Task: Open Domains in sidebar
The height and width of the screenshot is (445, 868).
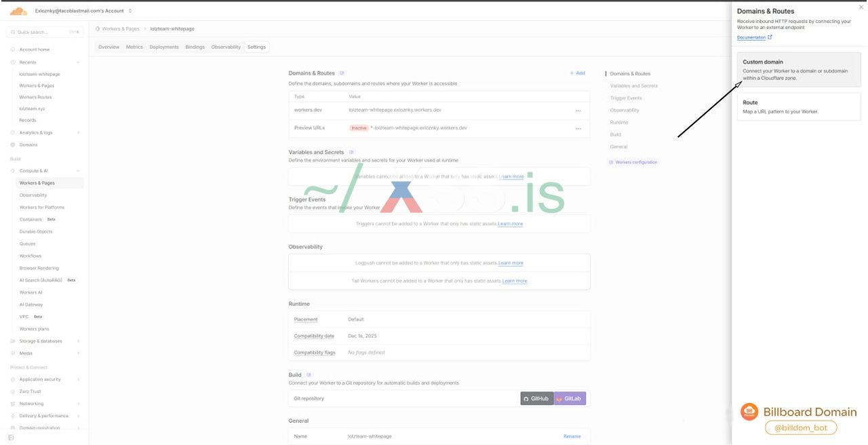Action: (28, 144)
